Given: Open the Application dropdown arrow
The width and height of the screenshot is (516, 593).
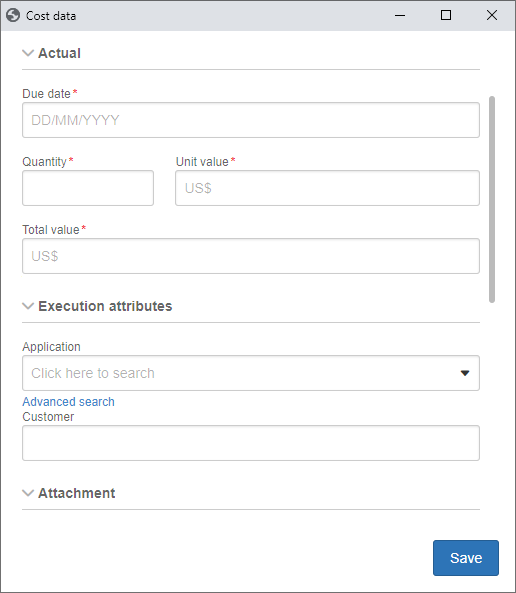Looking at the screenshot, I should pos(465,373).
